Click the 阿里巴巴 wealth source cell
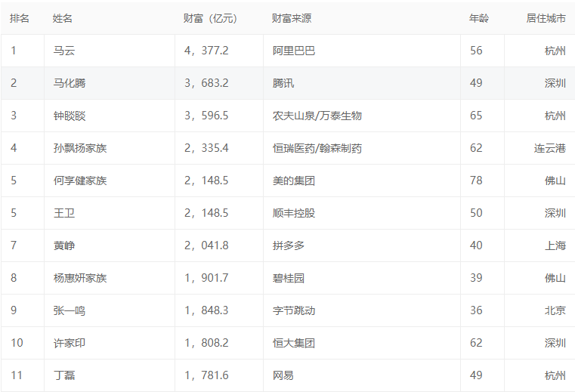Viewport: 575px width, 392px height. pos(294,51)
